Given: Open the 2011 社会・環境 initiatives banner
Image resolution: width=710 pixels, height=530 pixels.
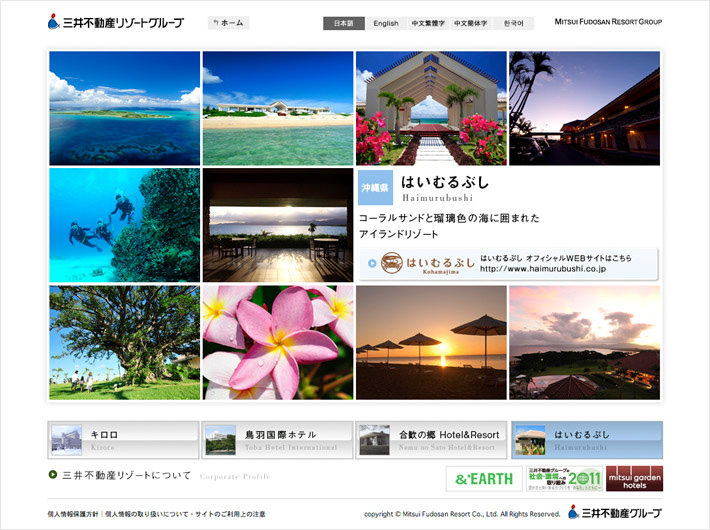Looking at the screenshot, I should [x=564, y=479].
